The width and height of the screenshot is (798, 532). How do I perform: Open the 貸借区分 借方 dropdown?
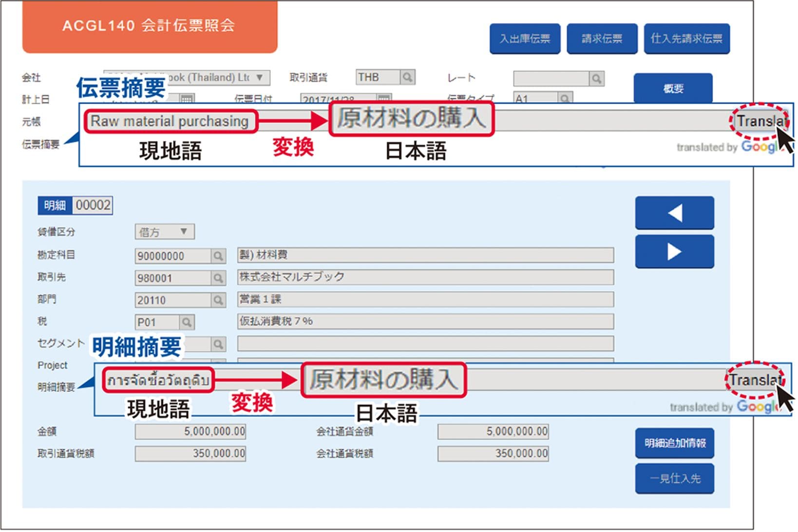tap(184, 232)
